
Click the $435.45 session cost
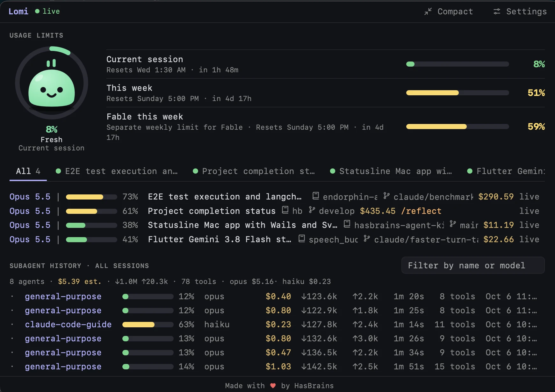tap(378, 211)
